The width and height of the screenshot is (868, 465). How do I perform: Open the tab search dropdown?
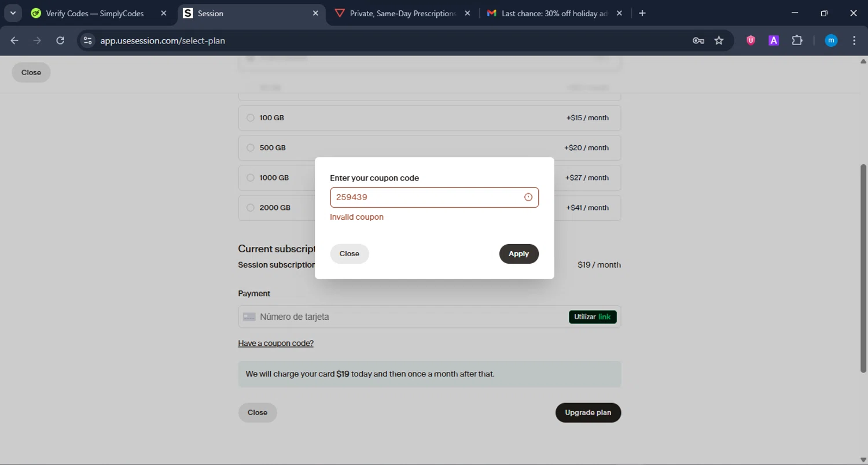(13, 13)
